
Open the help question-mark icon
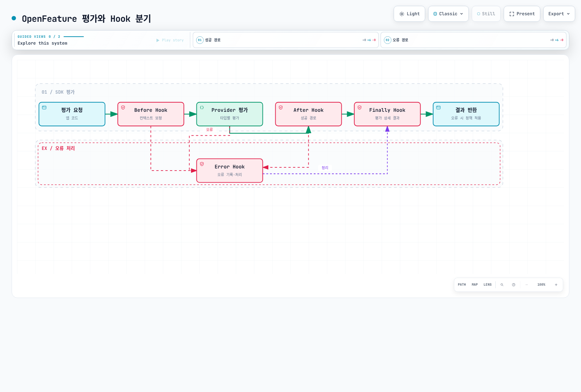(513, 285)
